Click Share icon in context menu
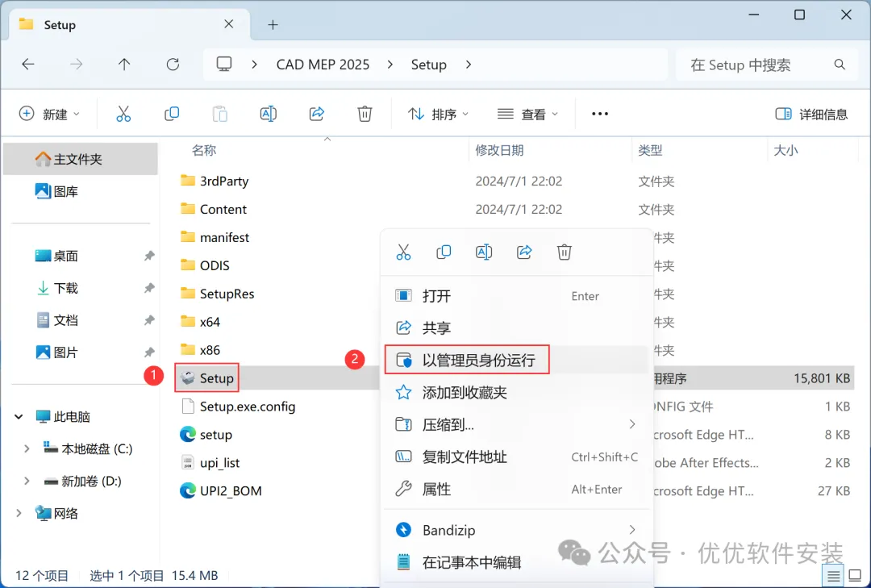This screenshot has width=871, height=588. (x=524, y=252)
